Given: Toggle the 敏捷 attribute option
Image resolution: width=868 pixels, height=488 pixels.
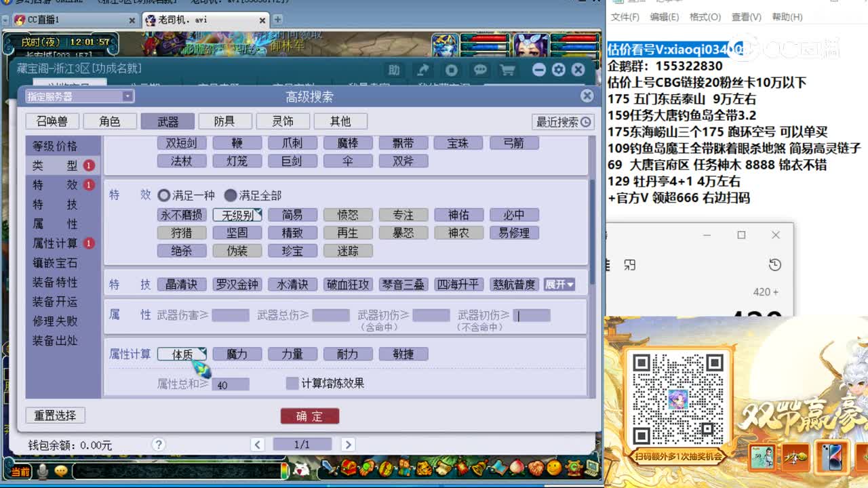Looking at the screenshot, I should (x=403, y=354).
